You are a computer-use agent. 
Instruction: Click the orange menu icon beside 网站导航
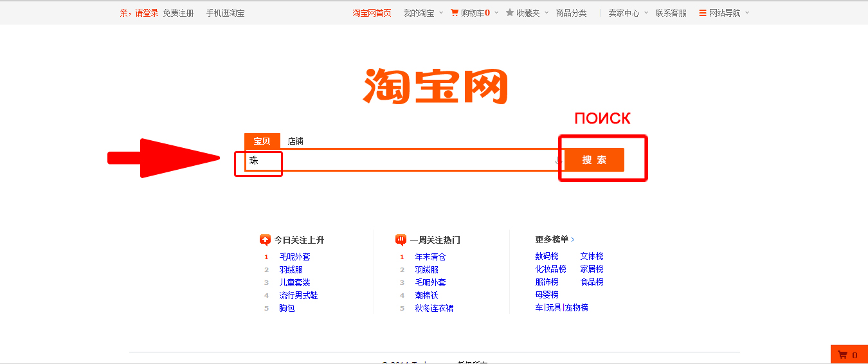(703, 13)
